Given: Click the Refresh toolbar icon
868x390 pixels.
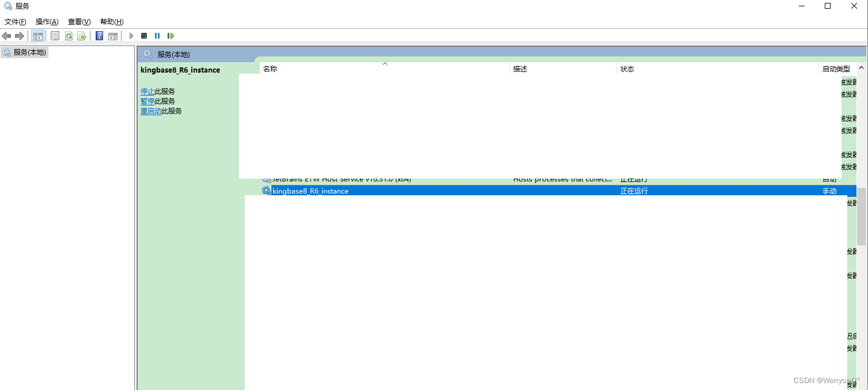Looking at the screenshot, I should coord(69,36).
